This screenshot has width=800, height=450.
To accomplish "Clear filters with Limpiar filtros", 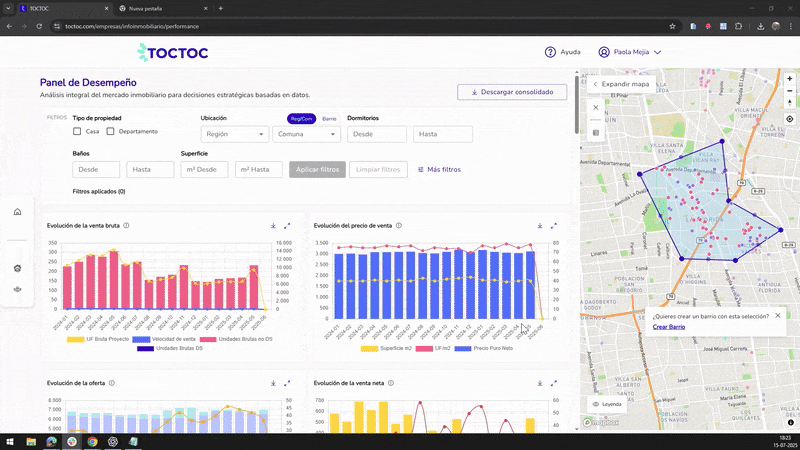I will tap(378, 169).
